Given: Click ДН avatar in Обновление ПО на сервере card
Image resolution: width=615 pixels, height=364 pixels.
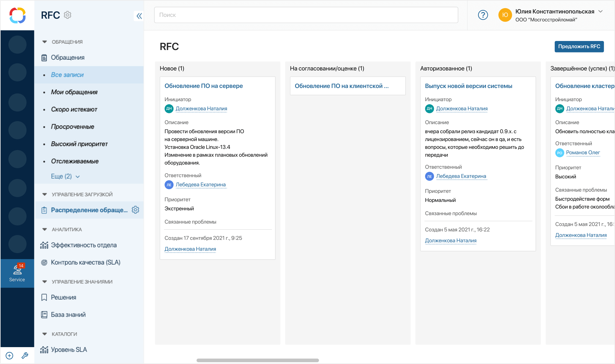Looking at the screenshot, I should click(x=169, y=108).
